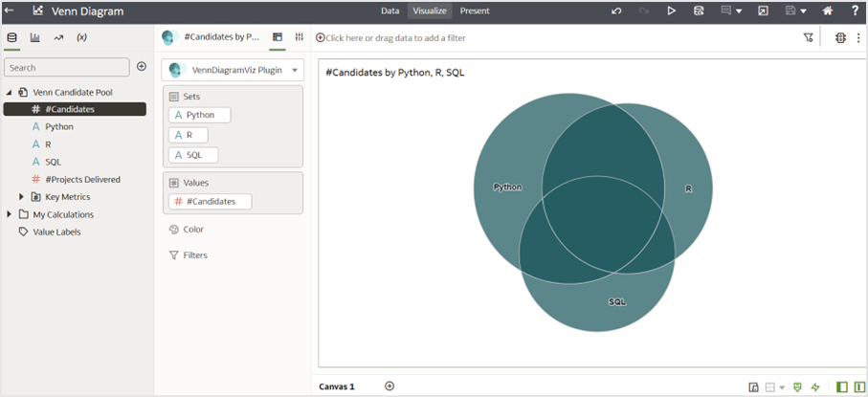Expand the Key Metrics folder

[21, 196]
